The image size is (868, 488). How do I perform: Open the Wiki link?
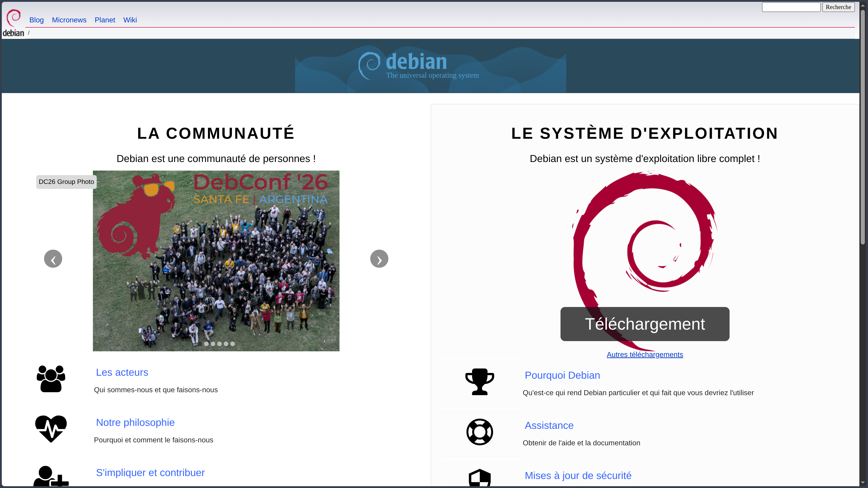point(130,20)
